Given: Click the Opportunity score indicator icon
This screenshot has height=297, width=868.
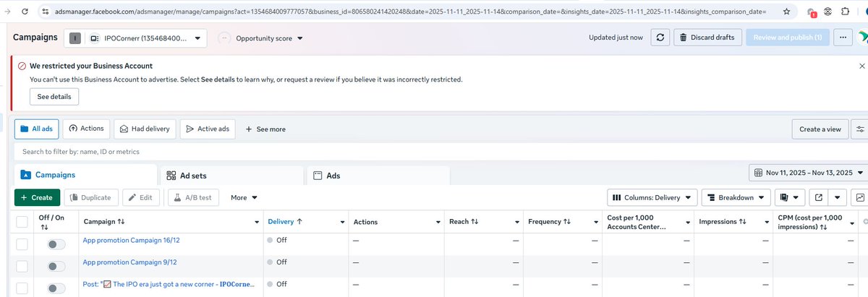Looking at the screenshot, I should pos(225,38).
